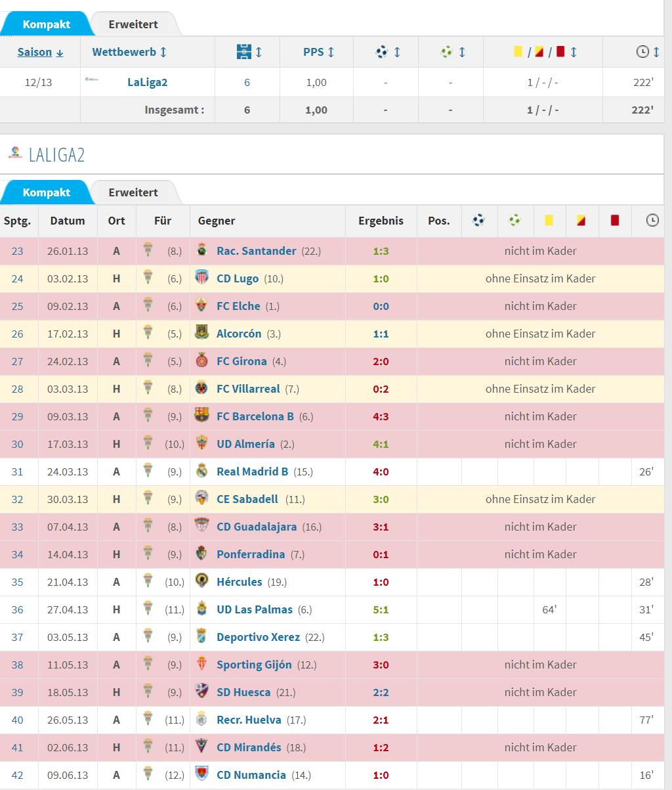
Task: Open UD Las Palmas team link
Action: pyautogui.click(x=255, y=609)
